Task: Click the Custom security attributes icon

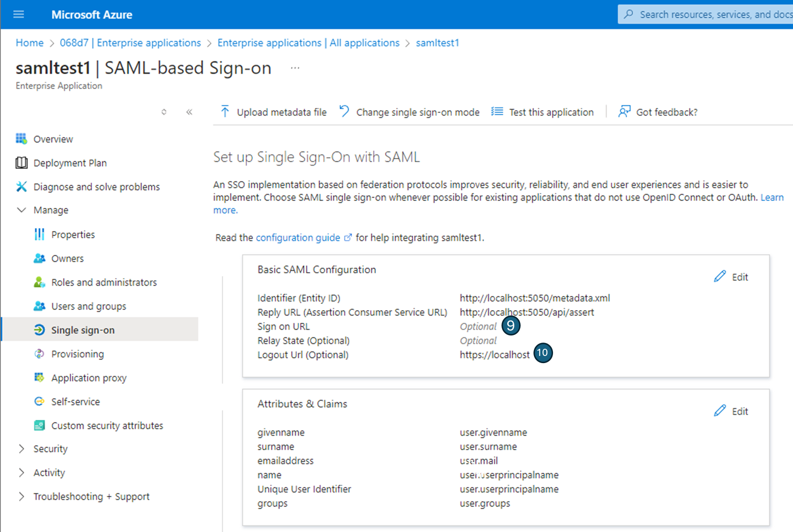Action: click(40, 425)
